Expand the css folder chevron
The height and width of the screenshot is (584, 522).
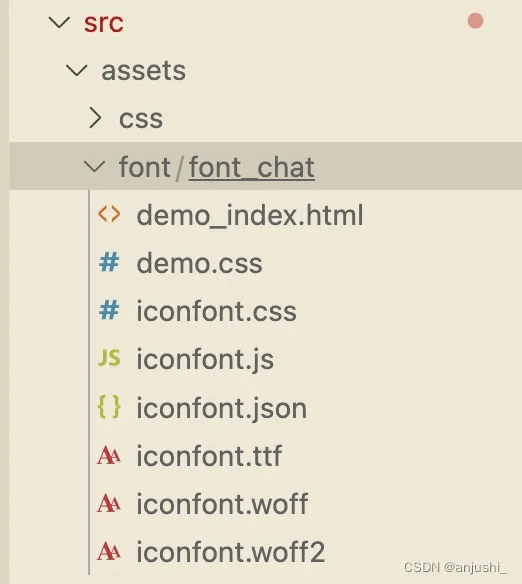(95, 118)
